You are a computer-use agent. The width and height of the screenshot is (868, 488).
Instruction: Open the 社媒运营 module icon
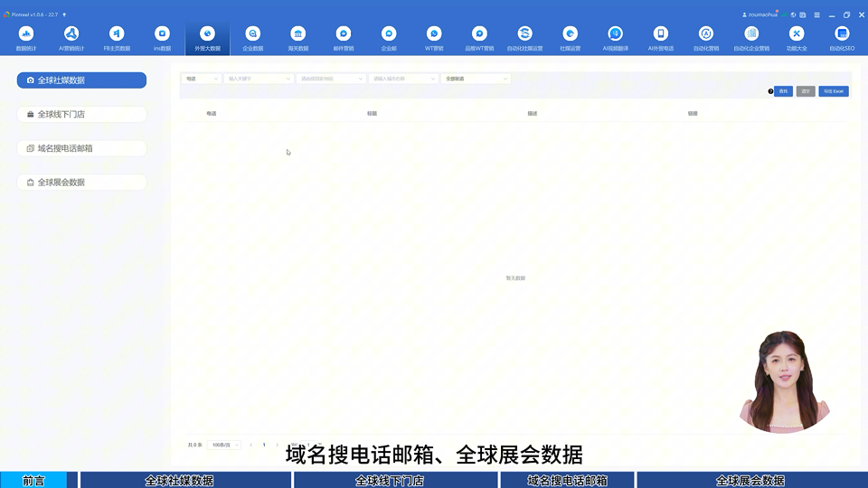571,33
